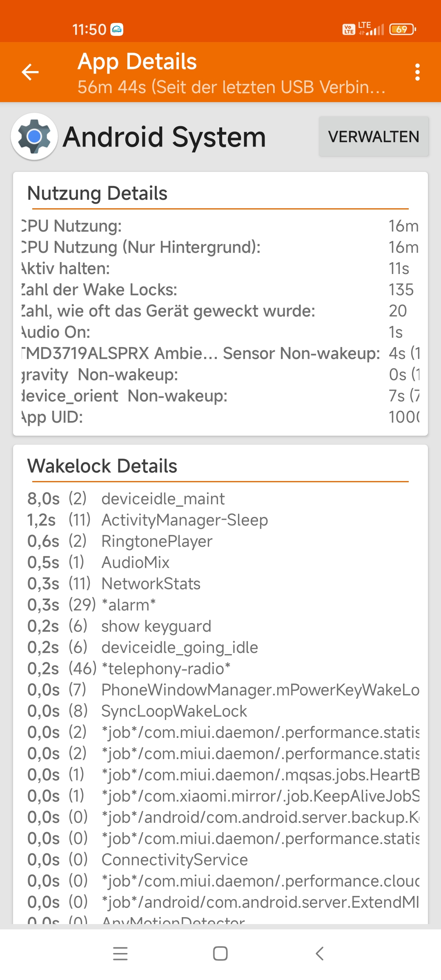Image resolution: width=441 pixels, height=980 pixels.
Task: Tap the Android back navigation chevron
Action: pyautogui.click(x=320, y=953)
